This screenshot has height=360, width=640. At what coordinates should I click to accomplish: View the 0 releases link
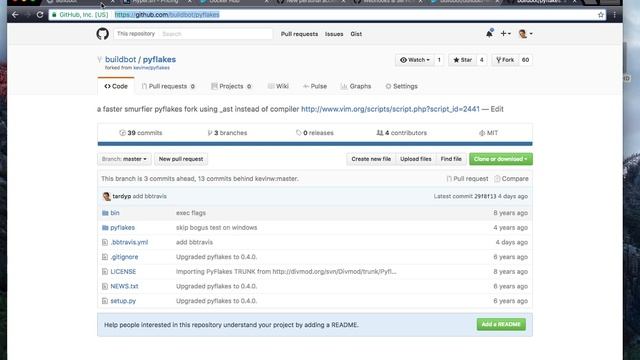coord(315,133)
